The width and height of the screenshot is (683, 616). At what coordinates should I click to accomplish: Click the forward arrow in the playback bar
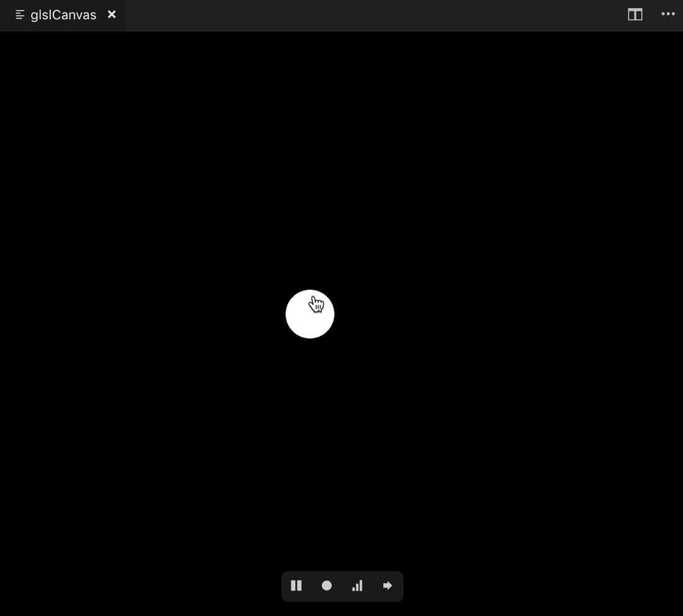387,586
